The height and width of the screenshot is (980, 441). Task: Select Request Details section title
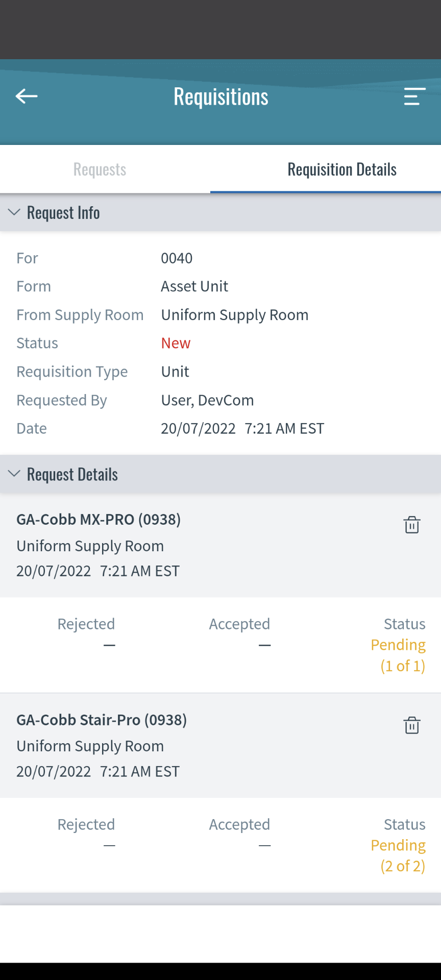coord(72,474)
